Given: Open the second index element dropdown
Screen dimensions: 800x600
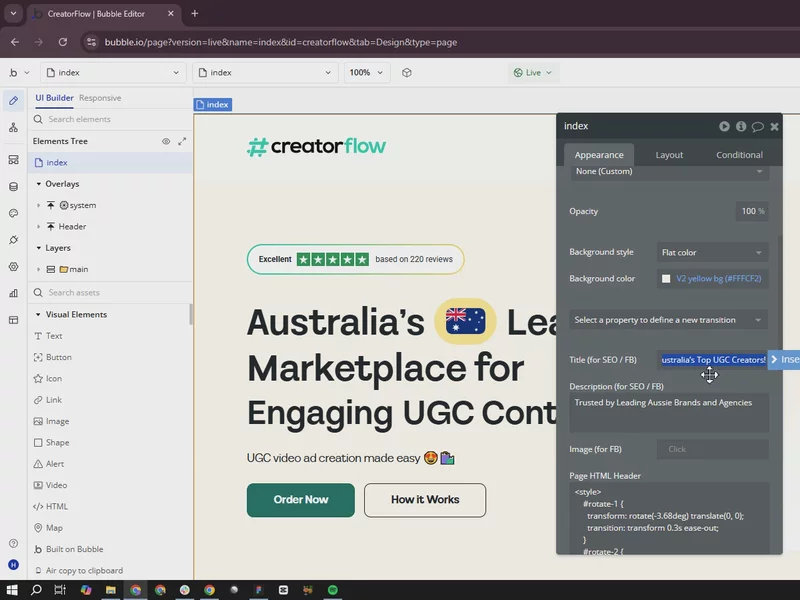Looking at the screenshot, I should pyautogui.click(x=265, y=72).
